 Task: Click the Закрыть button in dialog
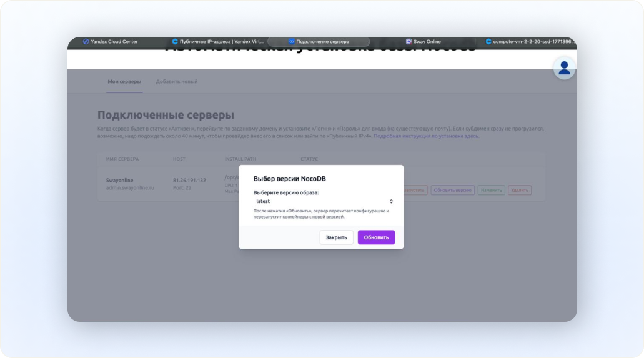[x=336, y=237]
